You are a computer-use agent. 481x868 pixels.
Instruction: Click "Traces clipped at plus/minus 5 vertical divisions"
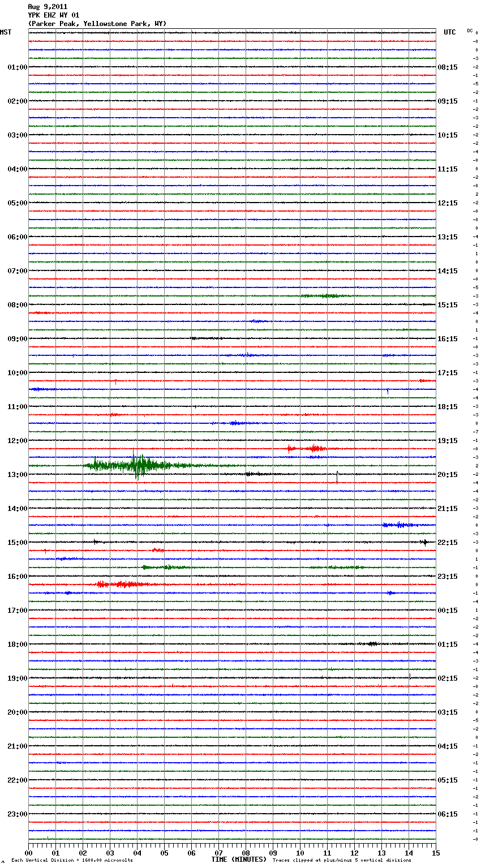click(x=342, y=861)
